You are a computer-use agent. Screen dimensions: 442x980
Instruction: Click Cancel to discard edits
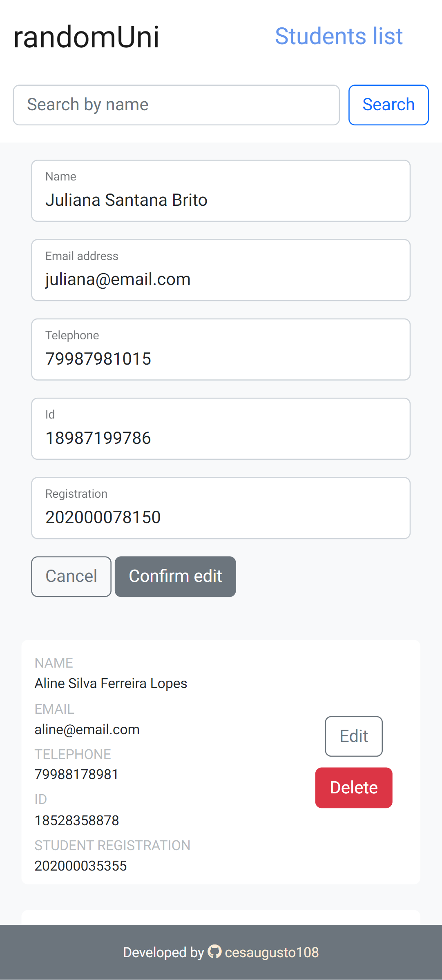(71, 576)
